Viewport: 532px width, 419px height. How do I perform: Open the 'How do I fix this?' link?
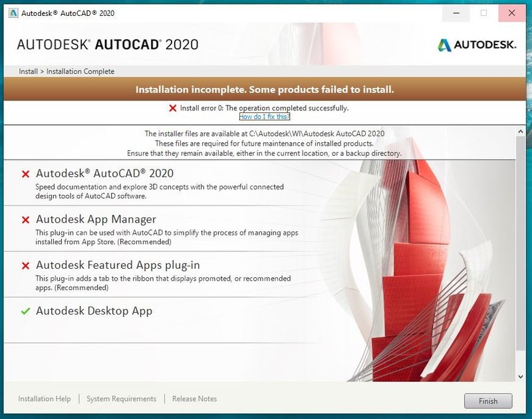click(x=265, y=116)
